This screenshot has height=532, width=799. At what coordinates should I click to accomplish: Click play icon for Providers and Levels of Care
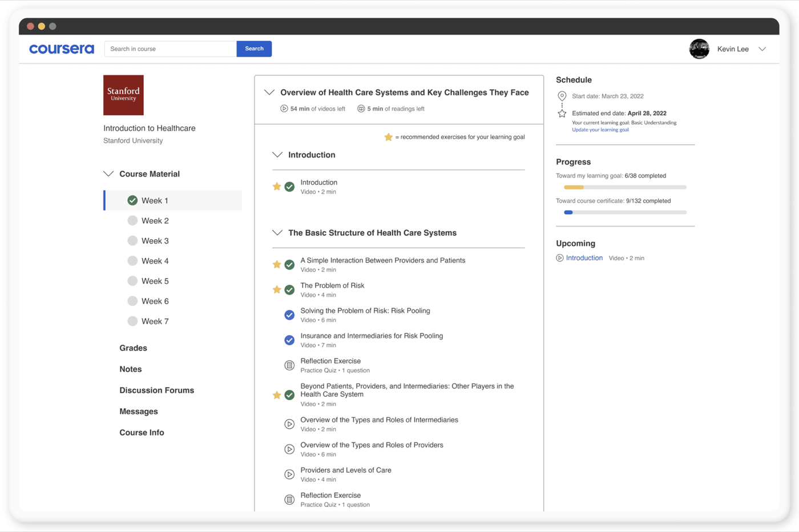point(289,474)
